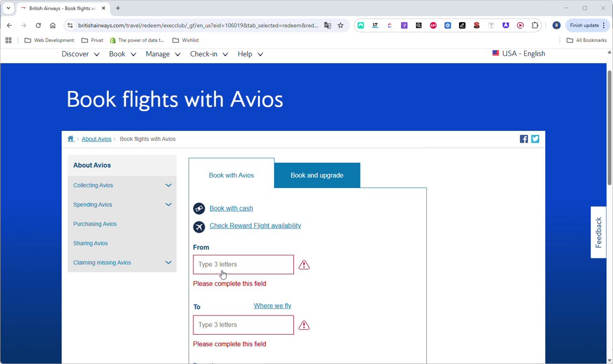Open the Chrome three-dot menu

(x=603, y=25)
